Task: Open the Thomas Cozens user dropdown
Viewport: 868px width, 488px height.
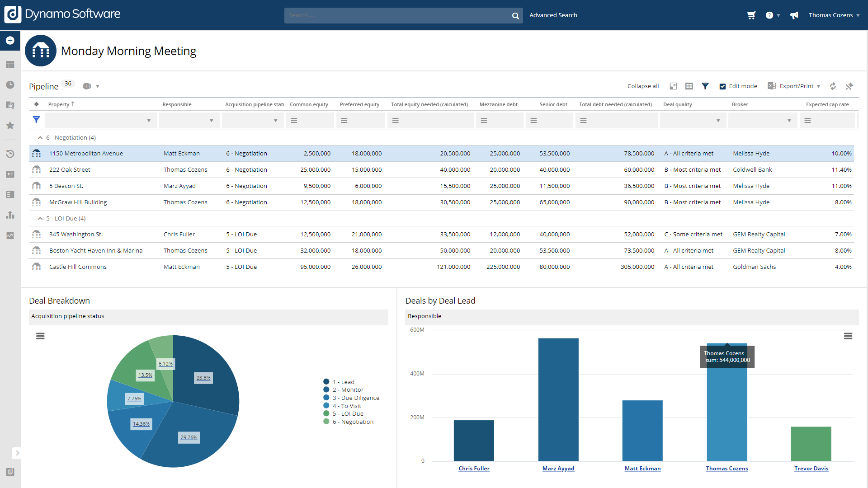Action: (x=834, y=15)
